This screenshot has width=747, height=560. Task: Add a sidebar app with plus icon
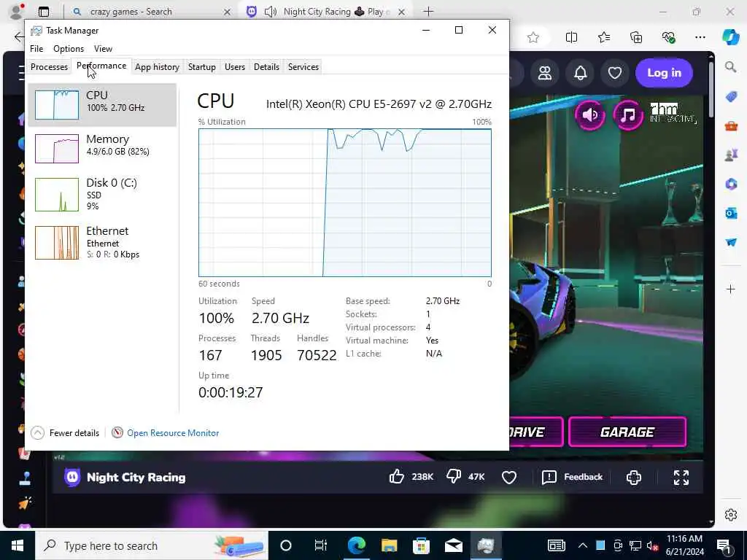click(x=731, y=289)
